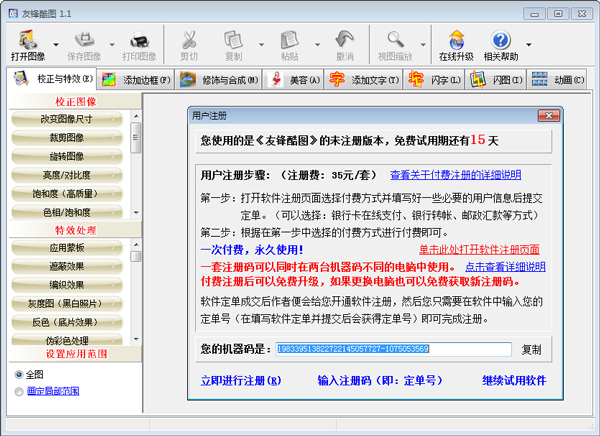Click the 特效处理 list scrollbar thumb
This screenshot has width=600, height=436.
(135, 256)
